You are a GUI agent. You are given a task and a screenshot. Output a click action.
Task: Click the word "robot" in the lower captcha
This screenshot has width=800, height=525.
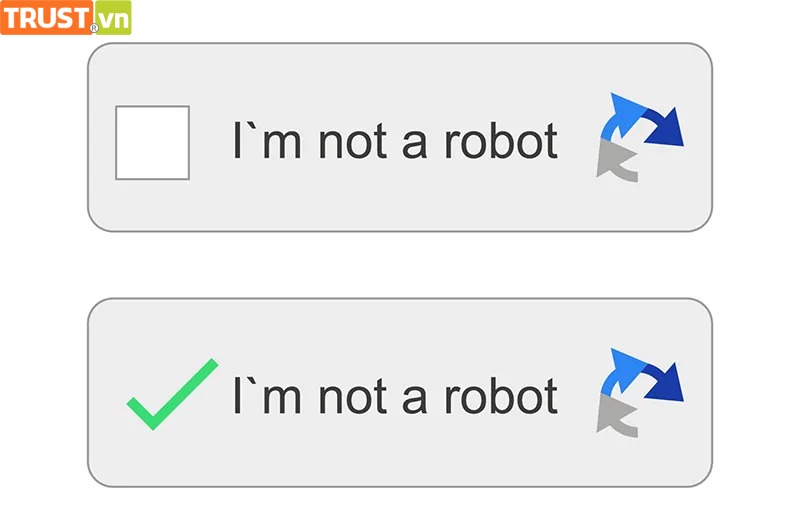point(501,395)
